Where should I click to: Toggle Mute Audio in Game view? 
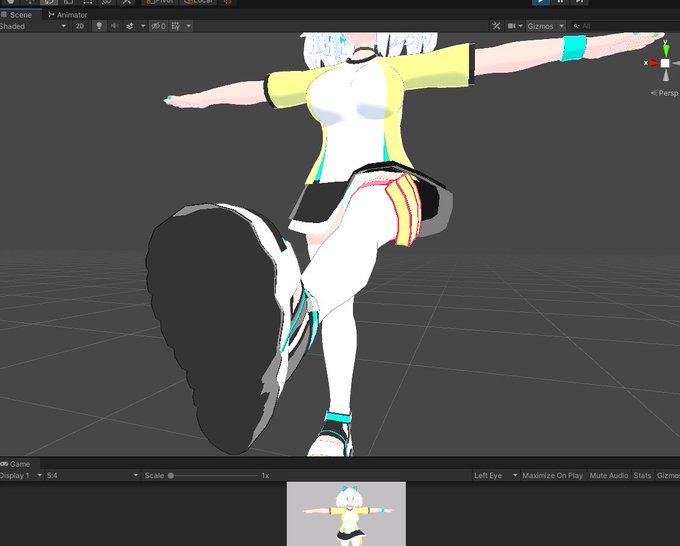click(x=609, y=476)
